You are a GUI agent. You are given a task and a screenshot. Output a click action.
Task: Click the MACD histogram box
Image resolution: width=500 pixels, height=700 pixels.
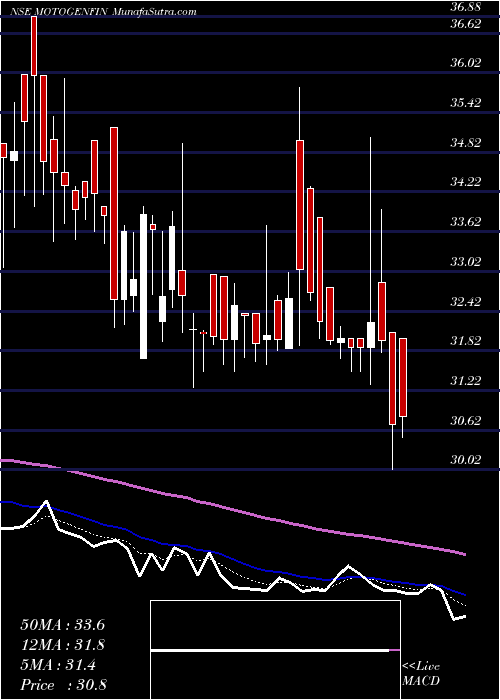(275, 650)
